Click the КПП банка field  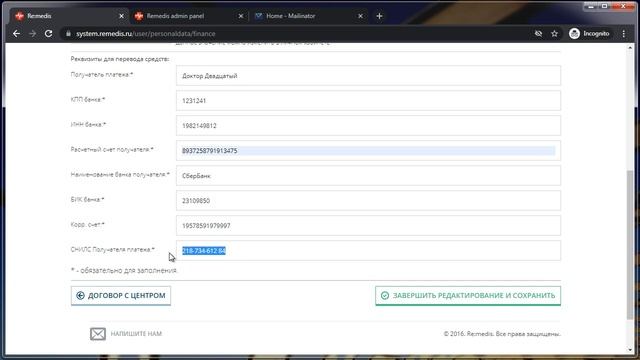click(368, 100)
